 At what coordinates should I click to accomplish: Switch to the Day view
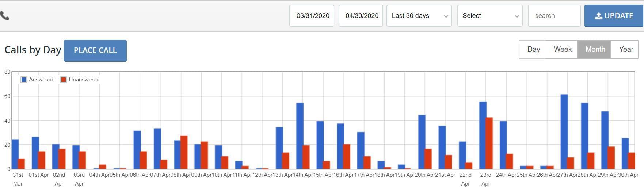pyautogui.click(x=533, y=50)
